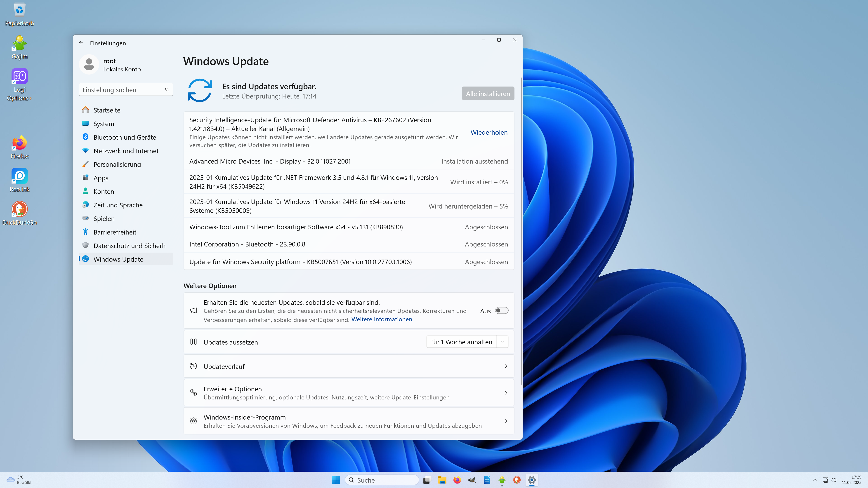Image resolution: width=868 pixels, height=488 pixels.
Task: Open Firefox from the taskbar
Action: tap(457, 480)
